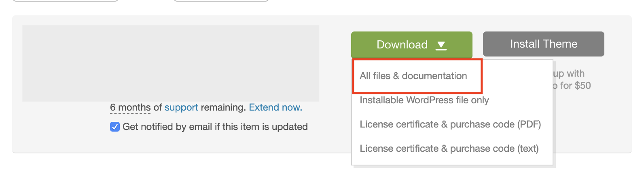Screen dimensions: 644x180
Task: Click the gray item placeholder thumbnail
Action: click(171, 63)
